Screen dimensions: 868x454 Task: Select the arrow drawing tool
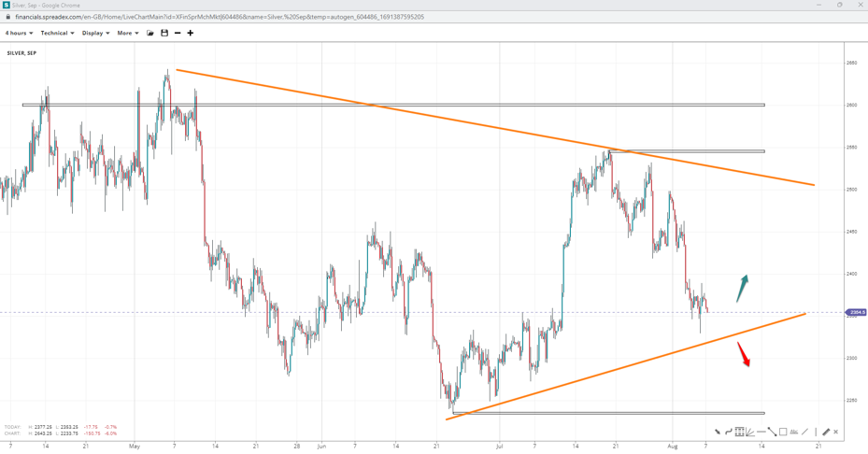pyautogui.click(x=718, y=432)
